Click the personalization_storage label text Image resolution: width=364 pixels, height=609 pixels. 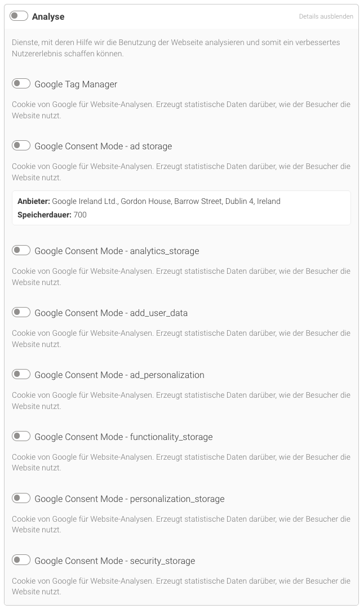pos(130,499)
